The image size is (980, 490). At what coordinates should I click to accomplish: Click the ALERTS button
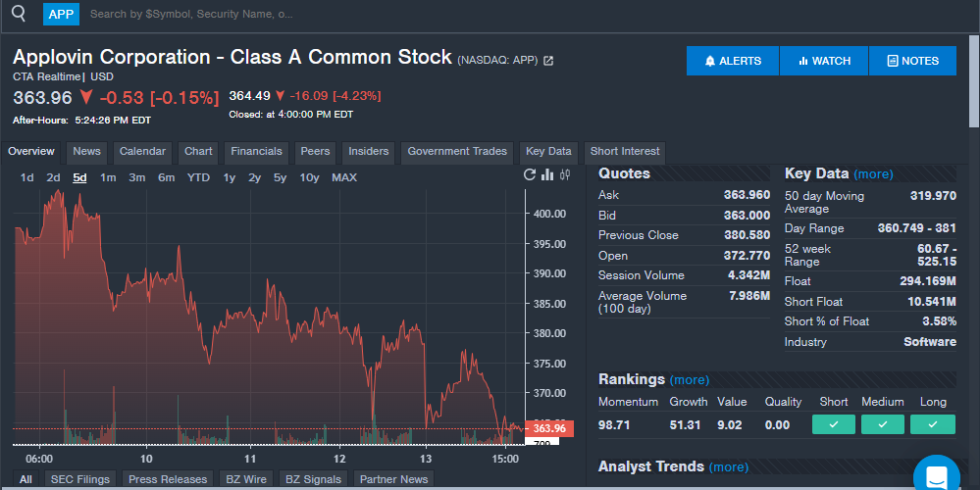(733, 61)
